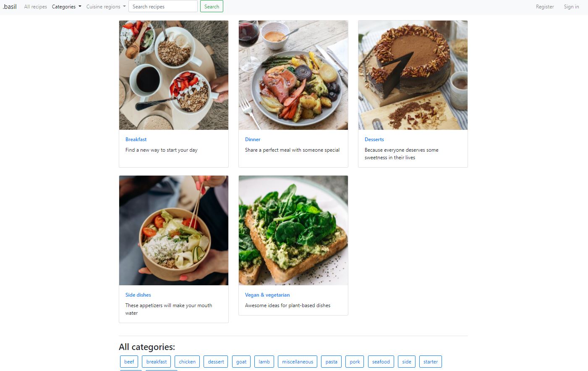
Task: Follow the Vegan & vegetarian link
Action: (267, 295)
